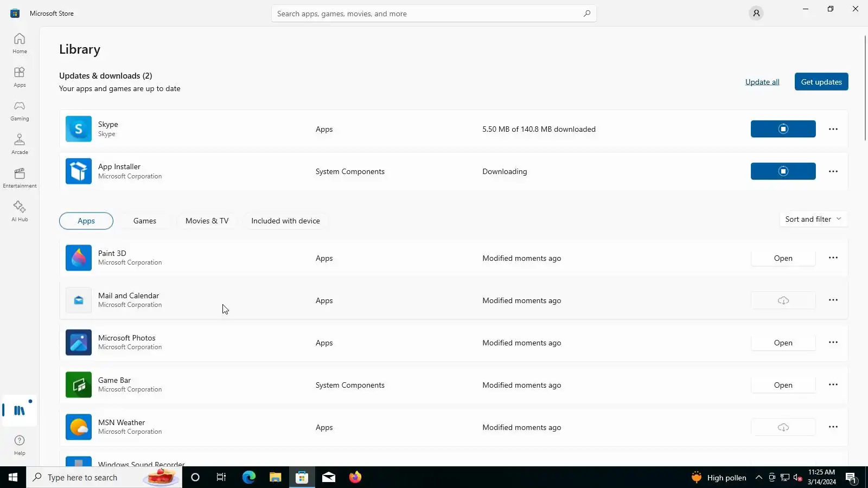Show hidden system tray icons
The image size is (868, 488).
coord(759,477)
